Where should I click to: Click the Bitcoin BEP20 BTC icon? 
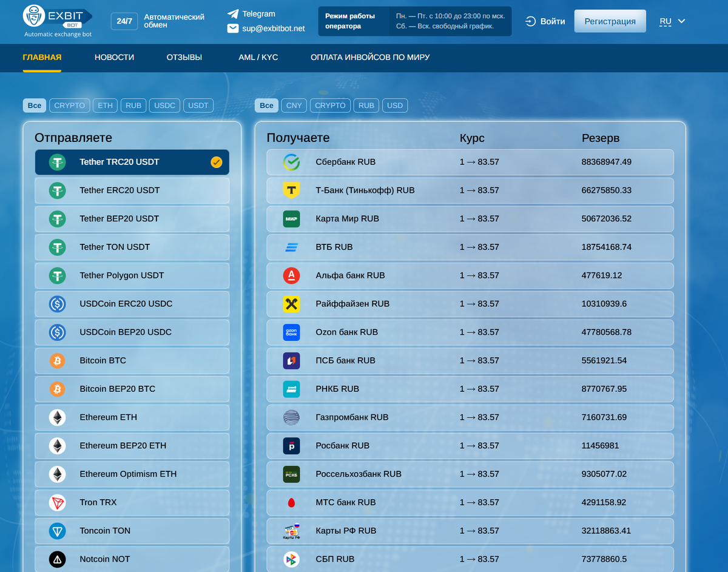(58, 389)
